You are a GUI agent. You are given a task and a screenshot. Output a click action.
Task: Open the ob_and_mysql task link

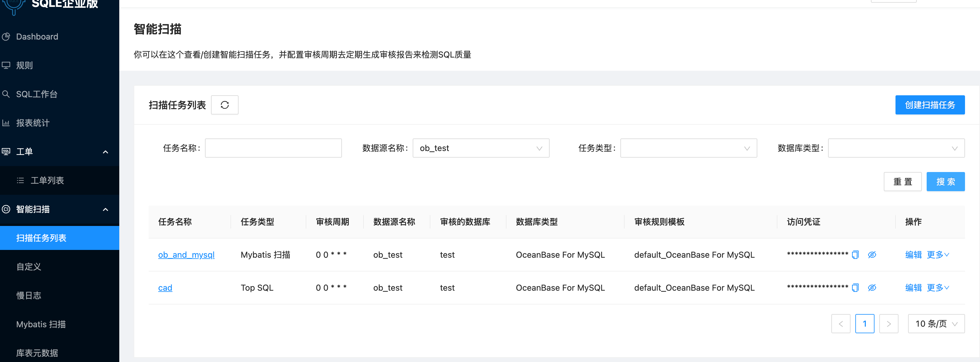pyautogui.click(x=186, y=255)
